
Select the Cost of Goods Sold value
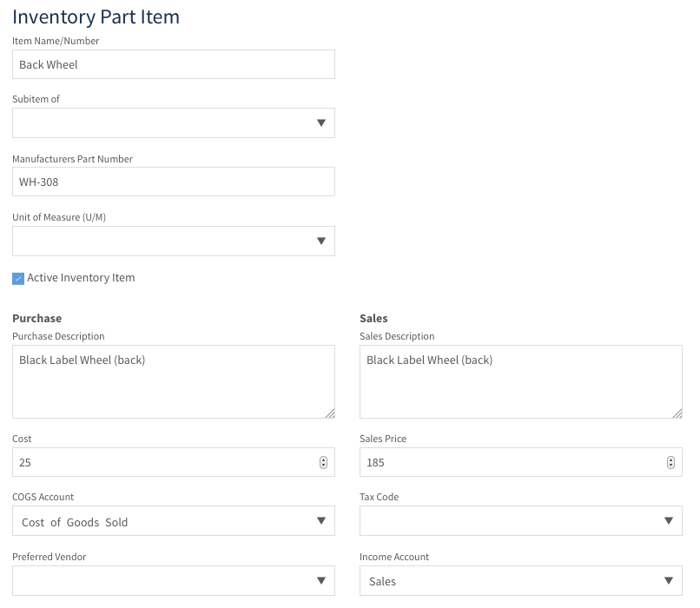pyautogui.click(x=75, y=522)
